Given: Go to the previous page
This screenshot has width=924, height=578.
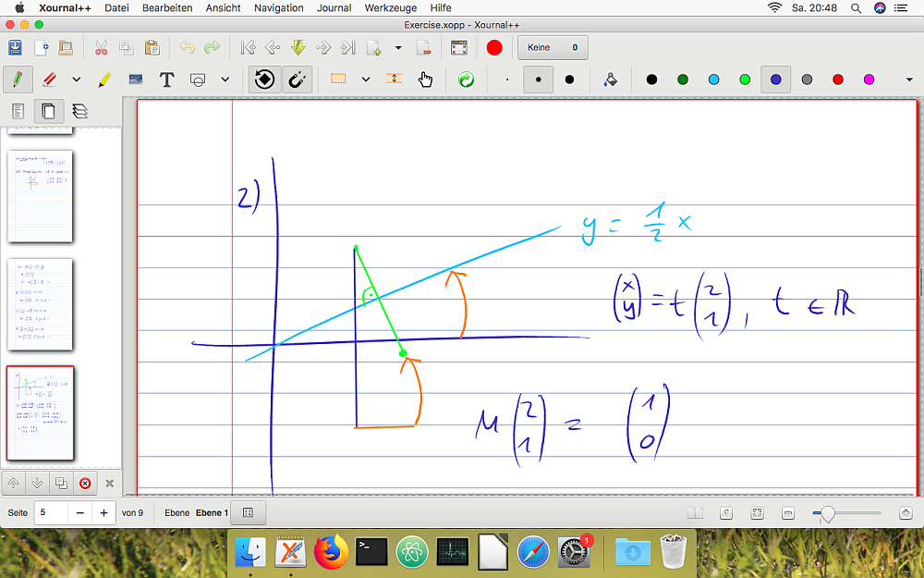Looking at the screenshot, I should tap(273, 48).
